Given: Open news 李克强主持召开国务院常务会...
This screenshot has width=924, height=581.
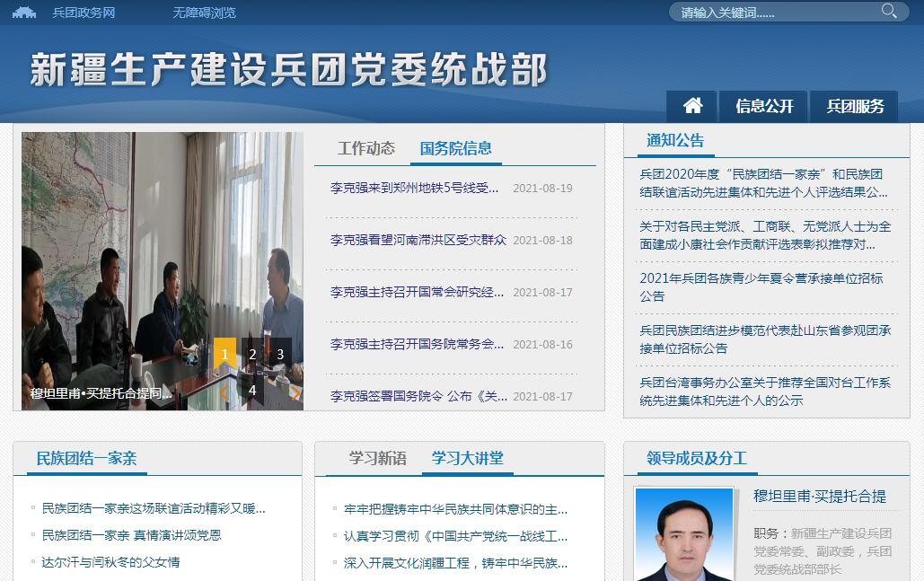Looking at the screenshot, I should click(417, 344).
